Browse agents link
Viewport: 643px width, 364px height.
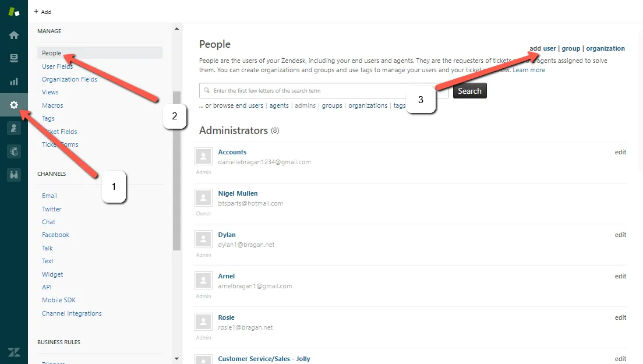[x=279, y=106]
